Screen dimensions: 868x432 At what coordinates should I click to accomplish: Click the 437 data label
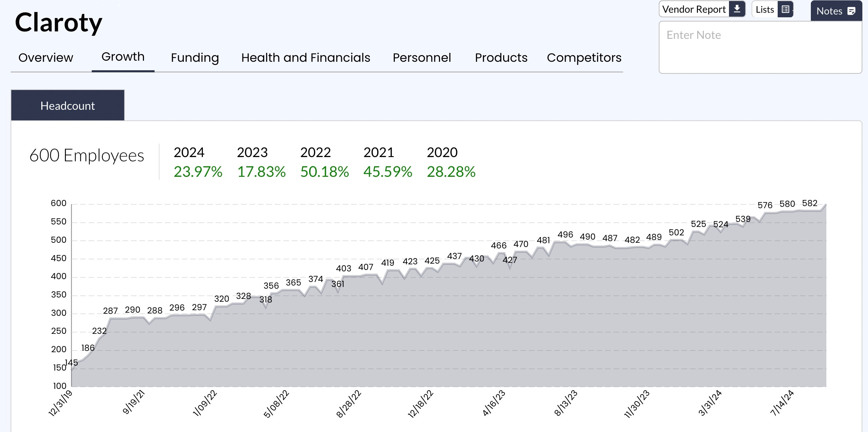pyautogui.click(x=454, y=256)
